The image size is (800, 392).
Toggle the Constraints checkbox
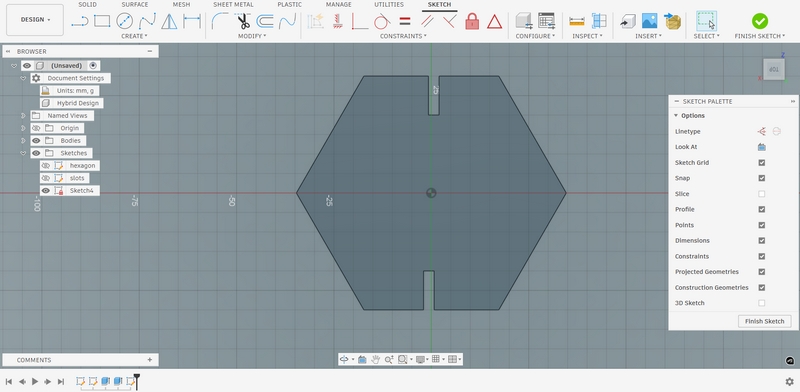[762, 256]
